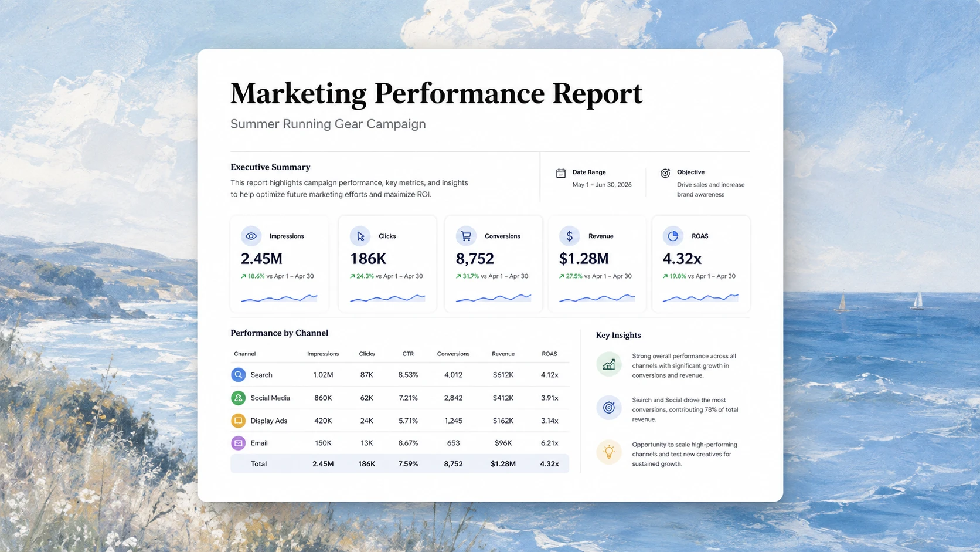Click the ROAS pie chart icon
The height and width of the screenshot is (552, 980).
coord(673,236)
